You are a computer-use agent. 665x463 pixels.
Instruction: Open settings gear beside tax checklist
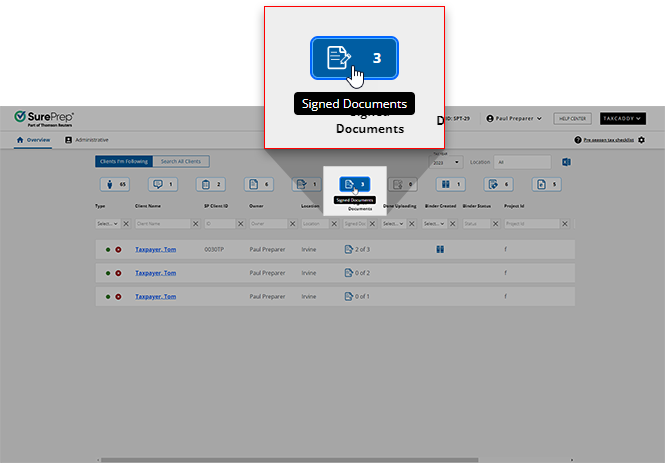[x=642, y=140]
